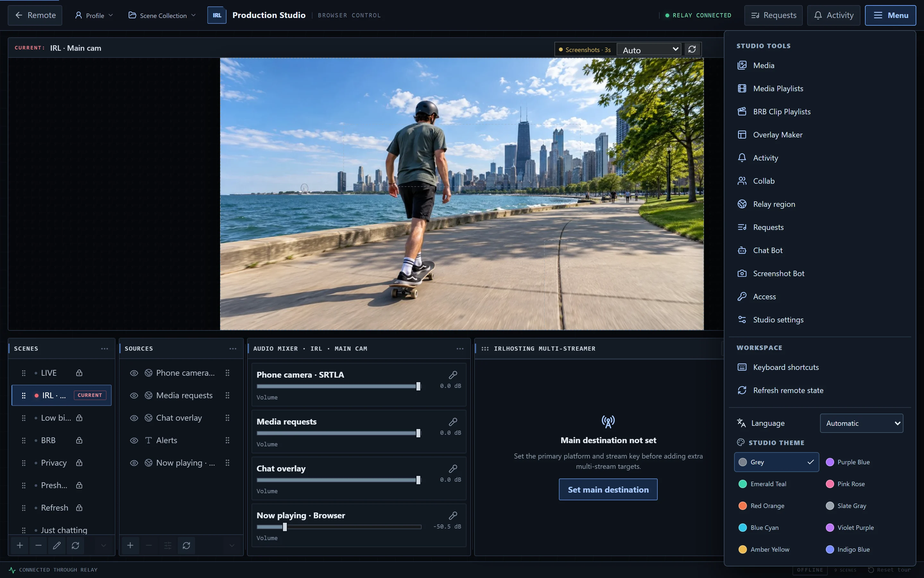Viewport: 924px width, 578px height.
Task: Hide the Alerts source
Action: point(134,440)
